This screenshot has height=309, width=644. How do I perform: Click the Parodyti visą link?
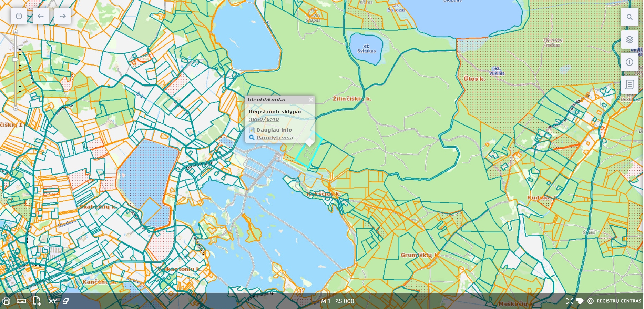coord(274,138)
